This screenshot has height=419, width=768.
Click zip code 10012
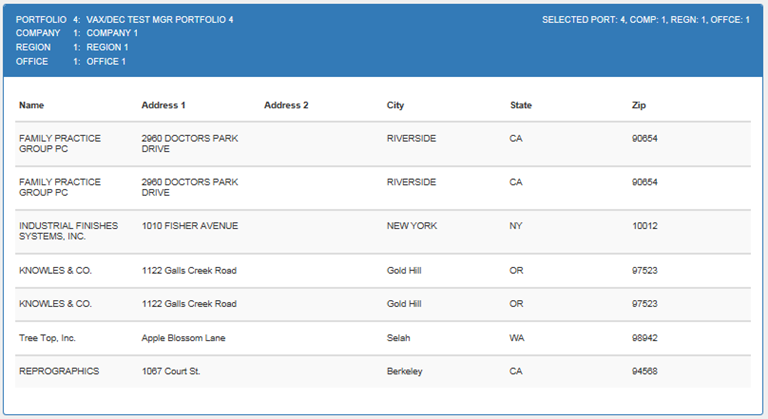645,226
